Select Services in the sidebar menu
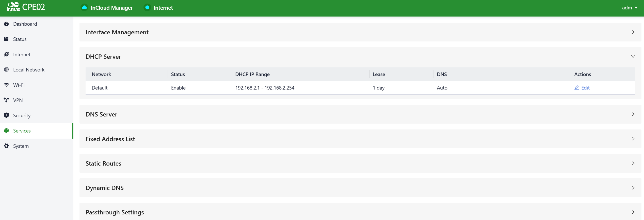 coord(22,131)
